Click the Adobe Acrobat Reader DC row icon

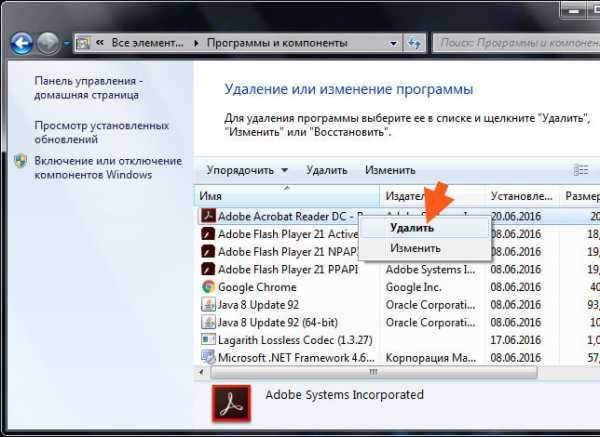208,216
